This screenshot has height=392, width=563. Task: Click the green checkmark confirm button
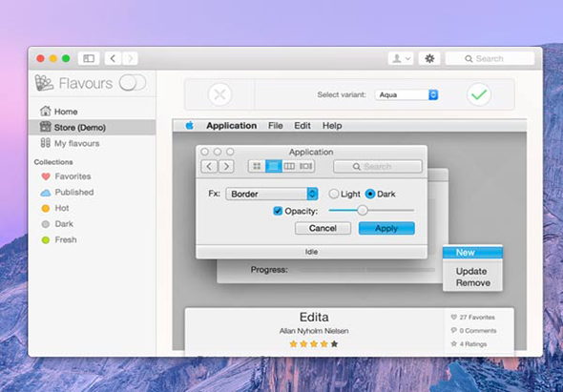(x=479, y=94)
